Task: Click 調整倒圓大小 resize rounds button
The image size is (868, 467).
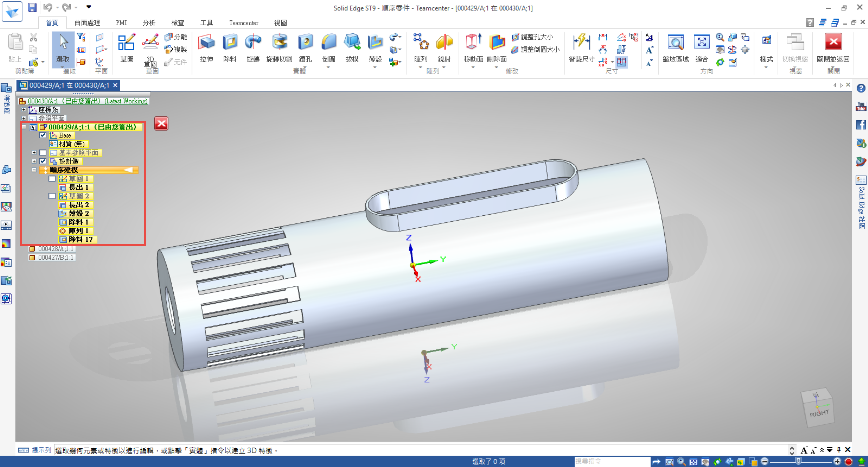Action: 535,50
